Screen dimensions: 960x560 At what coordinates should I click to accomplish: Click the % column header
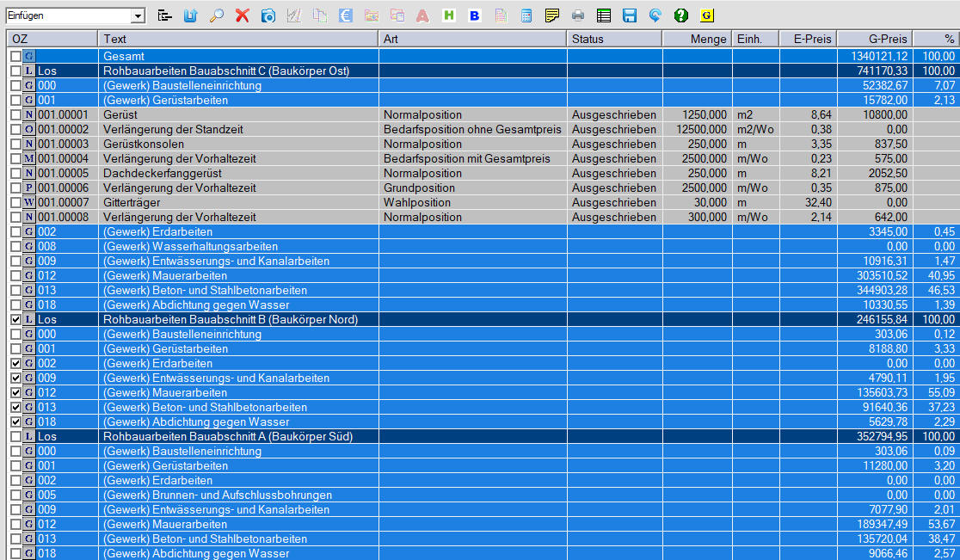click(x=936, y=40)
